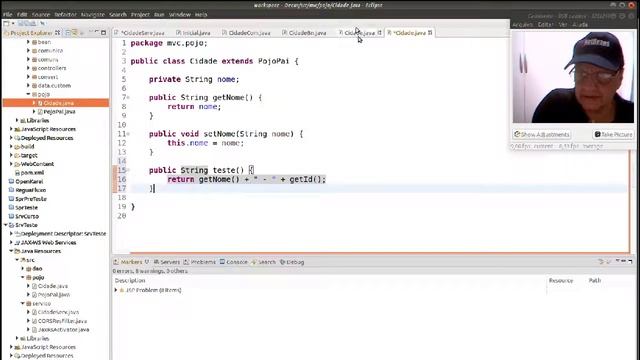The height and width of the screenshot is (360, 640).
Task: Collapse the Java Resources node
Action: coord(11,251)
